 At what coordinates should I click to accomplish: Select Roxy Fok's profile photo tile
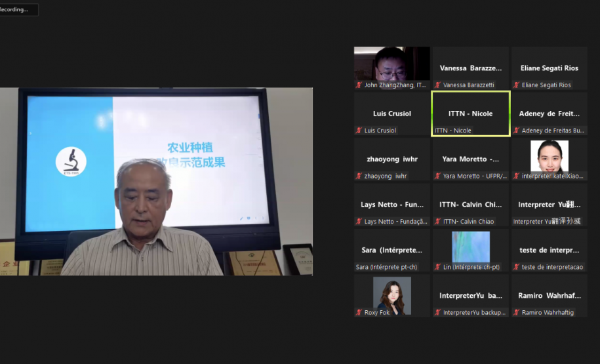coord(391,293)
